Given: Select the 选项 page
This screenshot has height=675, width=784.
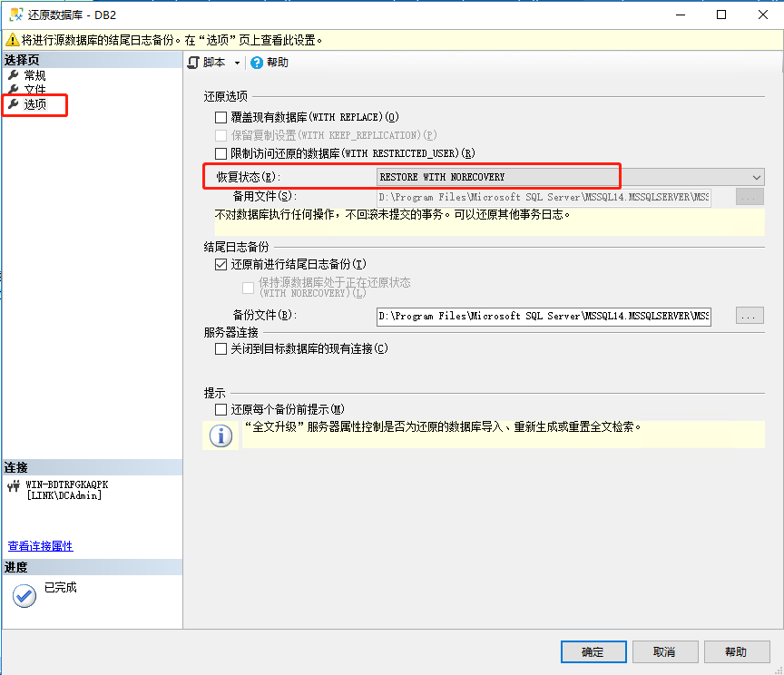Looking at the screenshot, I should [x=34, y=104].
